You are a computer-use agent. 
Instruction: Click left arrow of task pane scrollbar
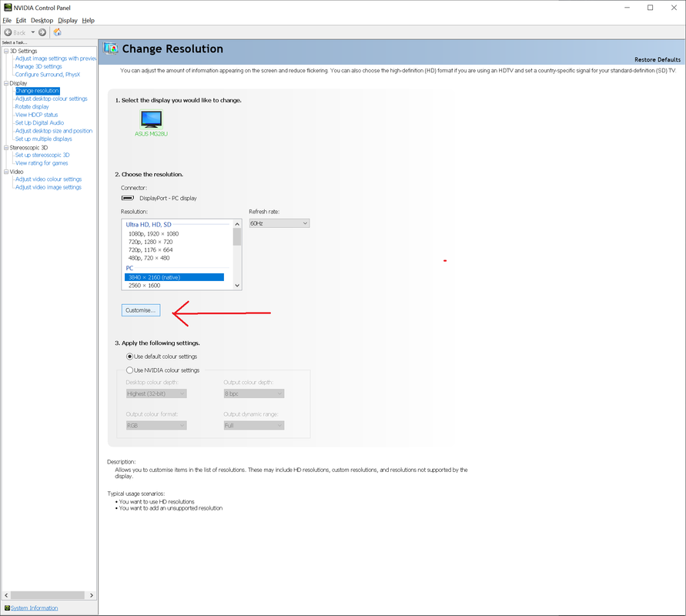[6, 595]
